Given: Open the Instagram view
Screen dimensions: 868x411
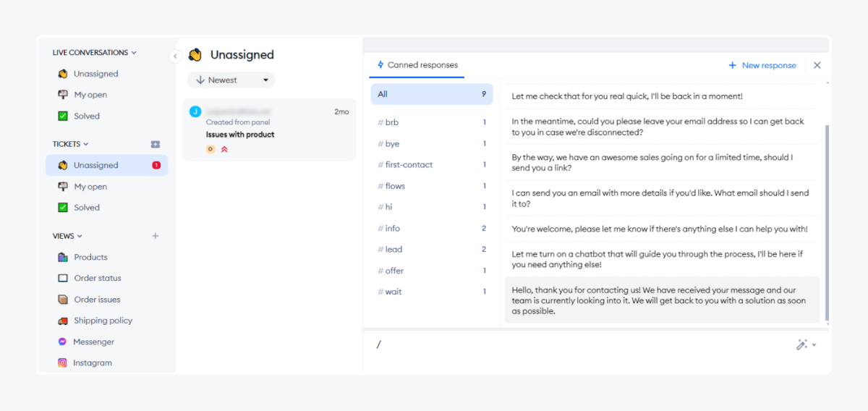Looking at the screenshot, I should [x=93, y=363].
